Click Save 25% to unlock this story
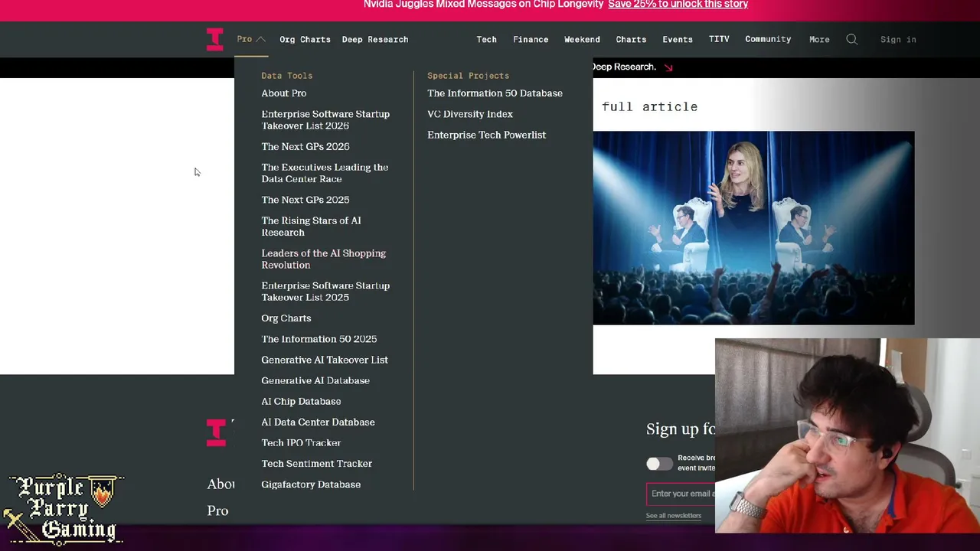980x551 pixels. pyautogui.click(x=678, y=5)
